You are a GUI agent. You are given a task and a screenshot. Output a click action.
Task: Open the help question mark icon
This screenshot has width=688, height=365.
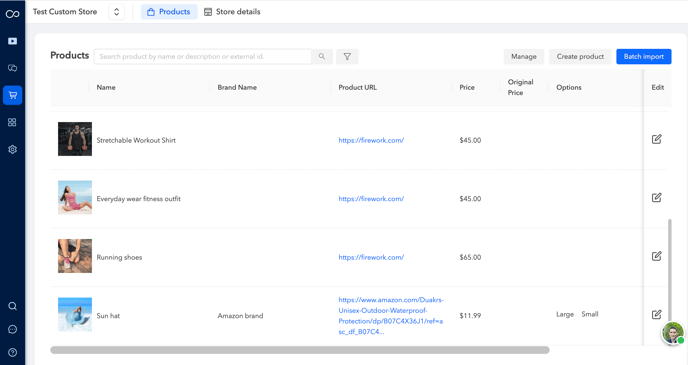click(12, 352)
